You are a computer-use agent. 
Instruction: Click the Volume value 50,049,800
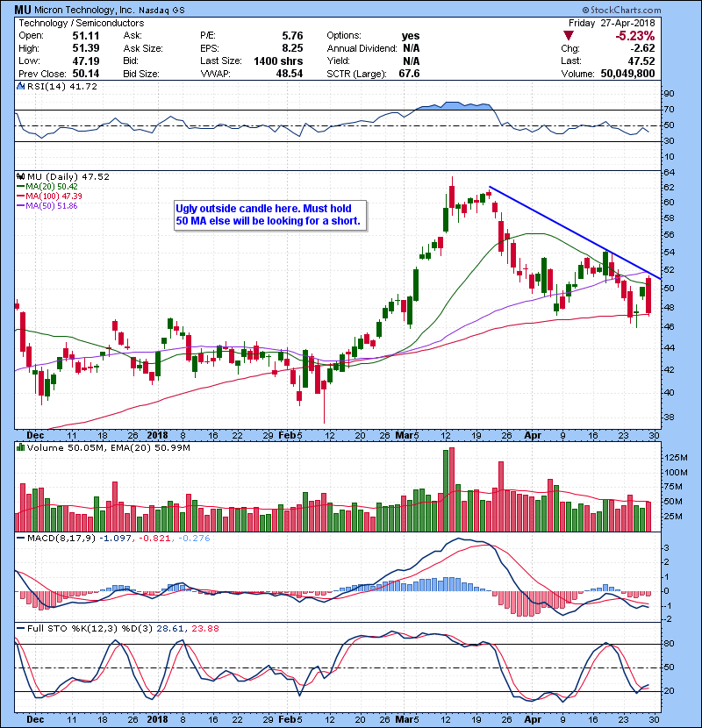(627, 74)
